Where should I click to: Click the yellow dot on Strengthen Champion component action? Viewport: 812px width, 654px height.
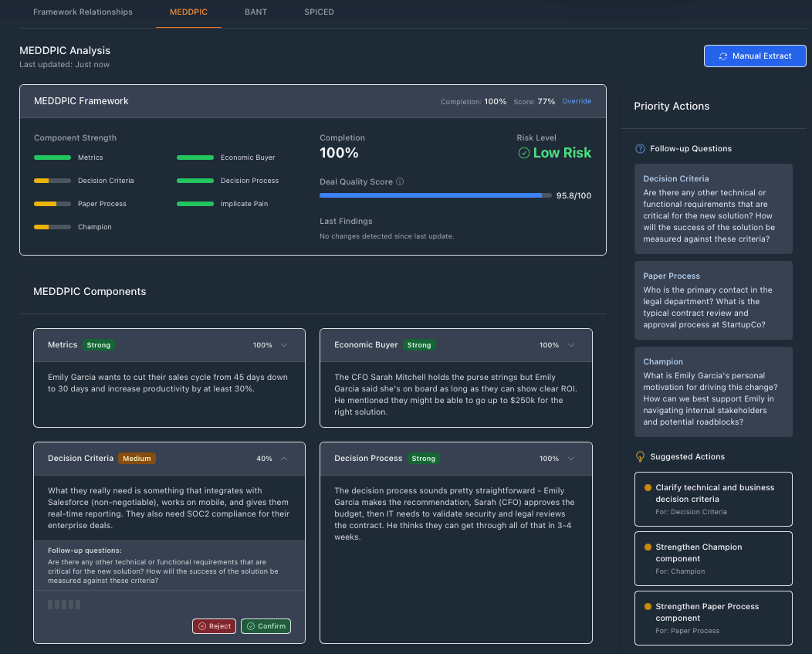(x=648, y=547)
